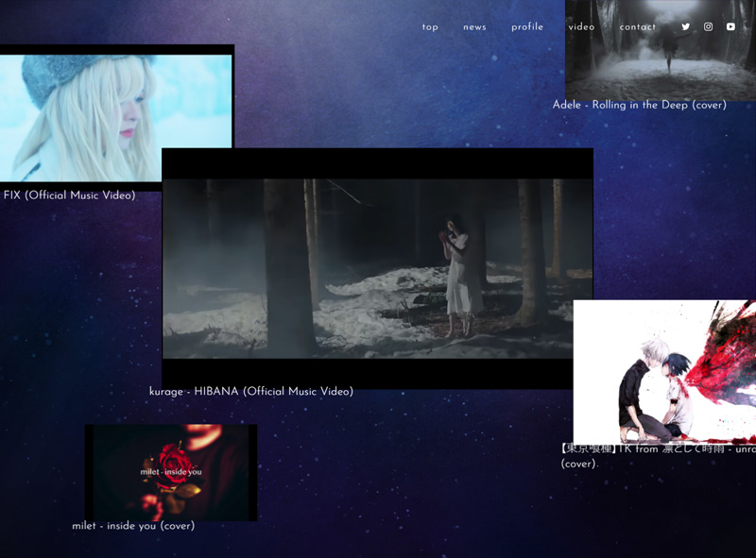Open the Tokyo Ghoul unravel cover thumbnail
Screen dimensions: 756x558
[x=664, y=371]
